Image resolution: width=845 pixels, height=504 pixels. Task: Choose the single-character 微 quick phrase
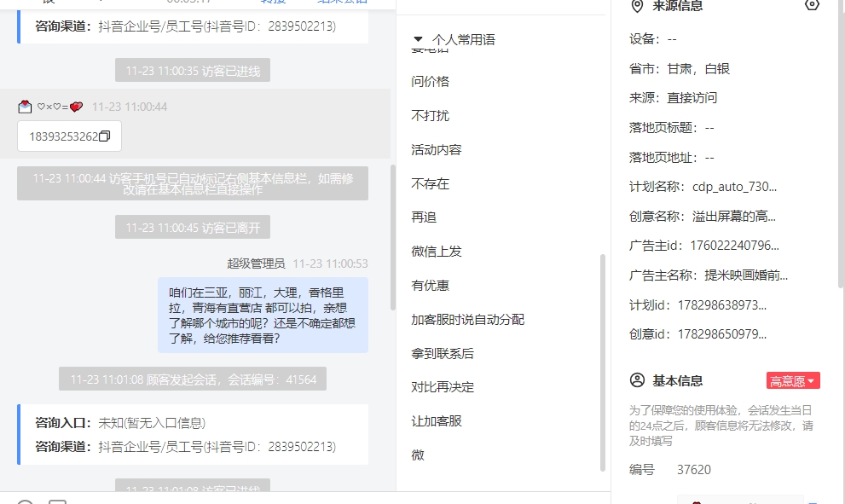tap(418, 455)
